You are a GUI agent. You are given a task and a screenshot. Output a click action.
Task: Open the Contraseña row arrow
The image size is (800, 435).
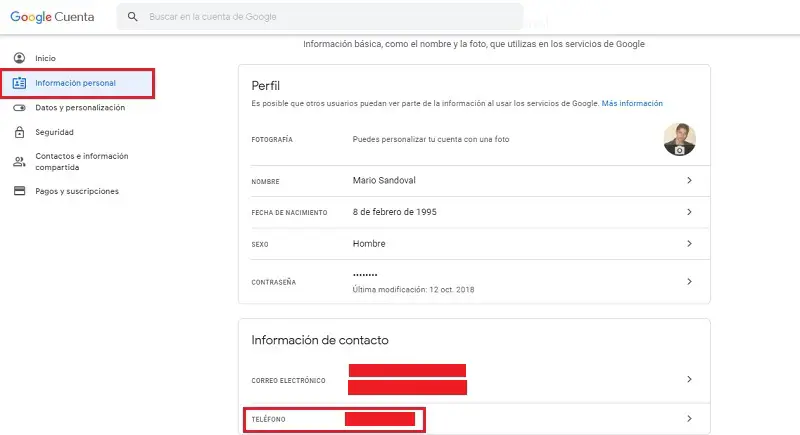(x=689, y=282)
